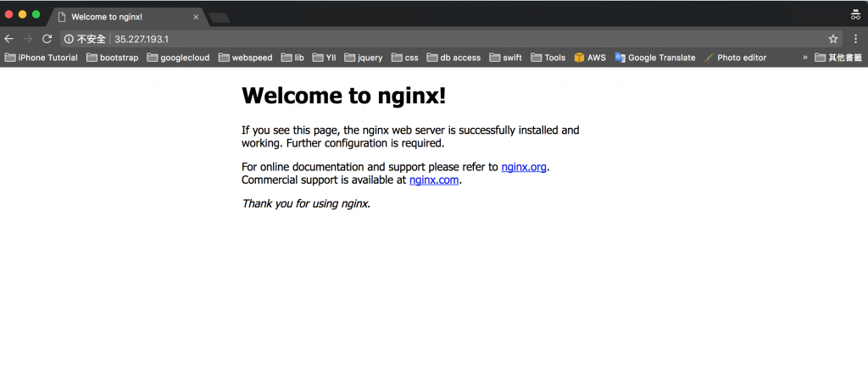Viewport: 868px width, 387px height.
Task: Open the swift bookmark folder
Action: (x=505, y=58)
